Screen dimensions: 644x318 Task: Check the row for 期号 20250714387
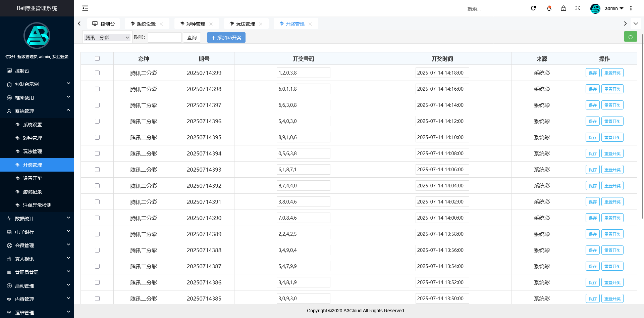click(x=97, y=266)
